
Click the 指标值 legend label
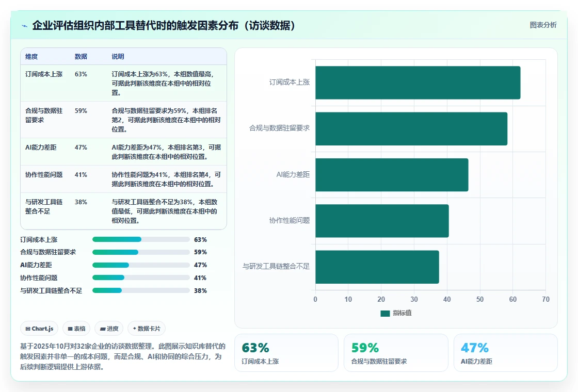(x=402, y=313)
